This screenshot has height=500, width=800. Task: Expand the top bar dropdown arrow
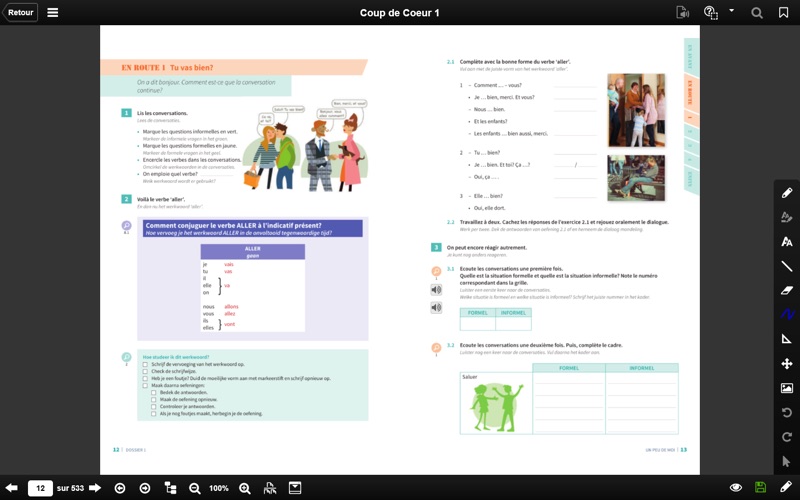click(x=732, y=10)
